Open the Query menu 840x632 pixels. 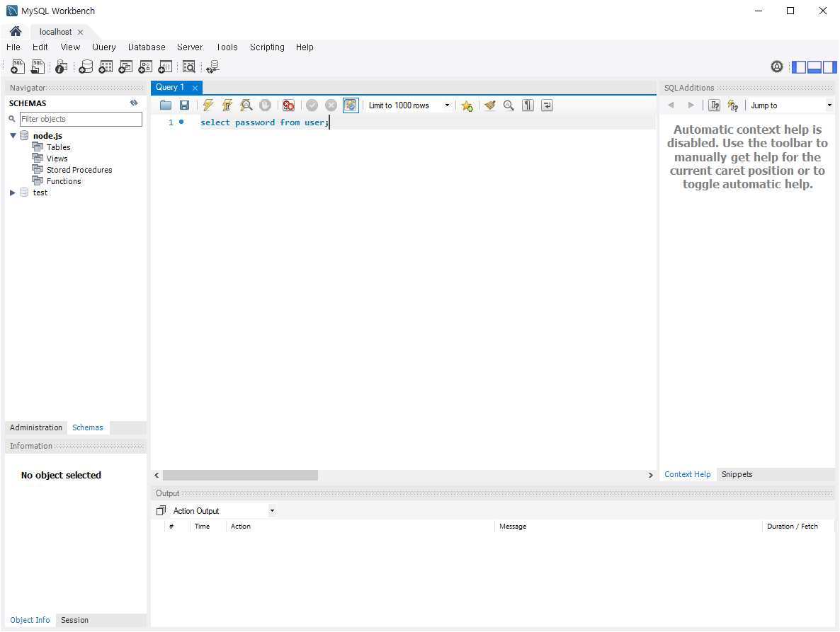(x=104, y=47)
